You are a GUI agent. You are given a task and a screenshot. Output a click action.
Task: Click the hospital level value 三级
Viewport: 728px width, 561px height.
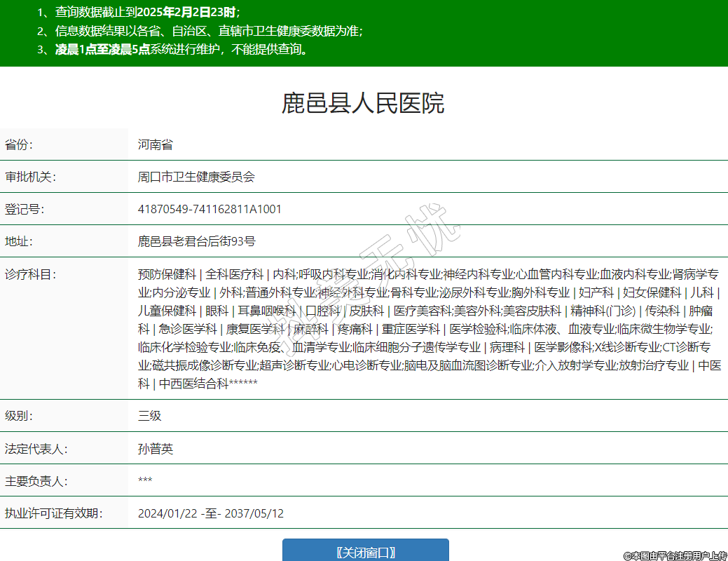tap(149, 416)
